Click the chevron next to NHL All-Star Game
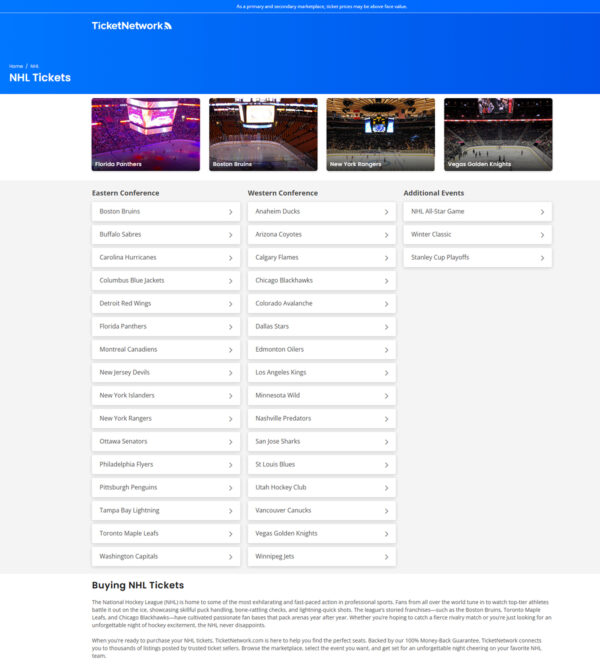This screenshot has width=600, height=667. 542,212
